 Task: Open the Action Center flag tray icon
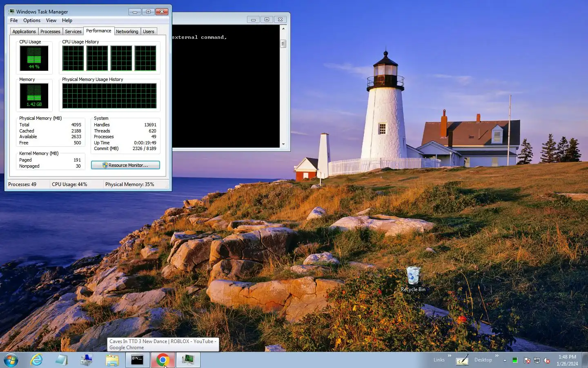[x=527, y=360]
